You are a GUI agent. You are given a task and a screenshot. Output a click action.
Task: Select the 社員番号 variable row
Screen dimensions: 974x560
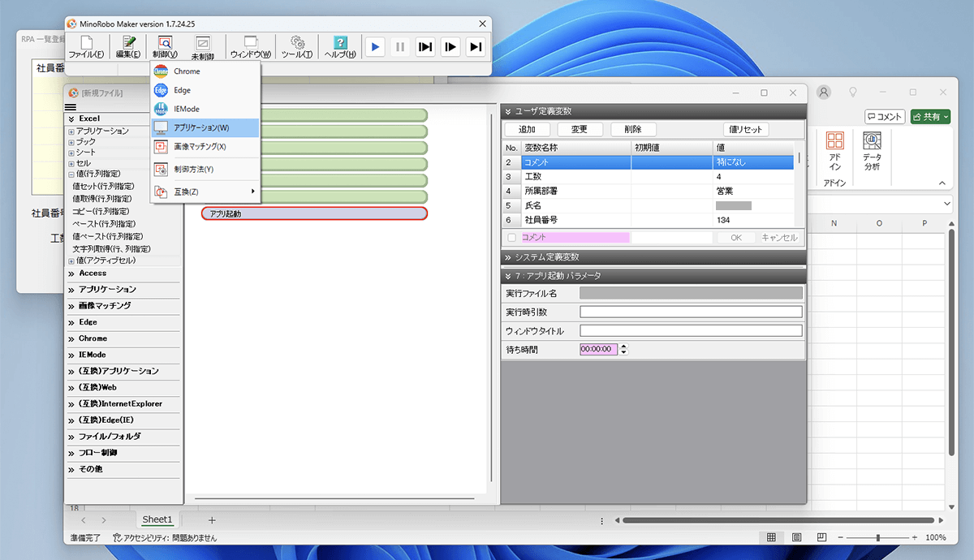click(648, 220)
